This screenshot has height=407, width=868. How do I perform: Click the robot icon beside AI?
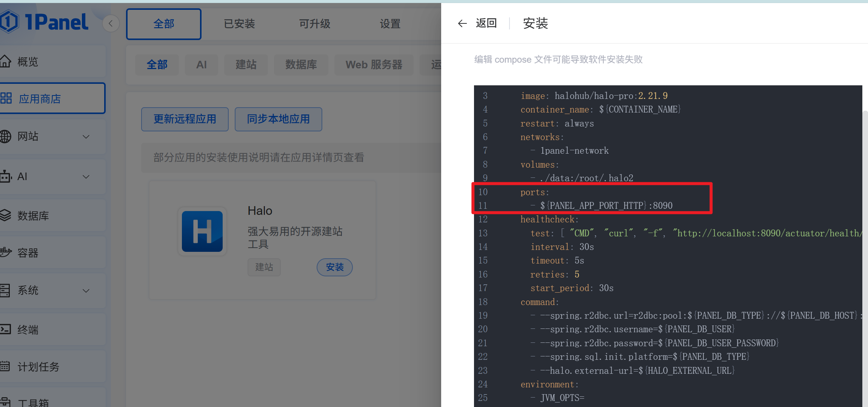pos(5,176)
